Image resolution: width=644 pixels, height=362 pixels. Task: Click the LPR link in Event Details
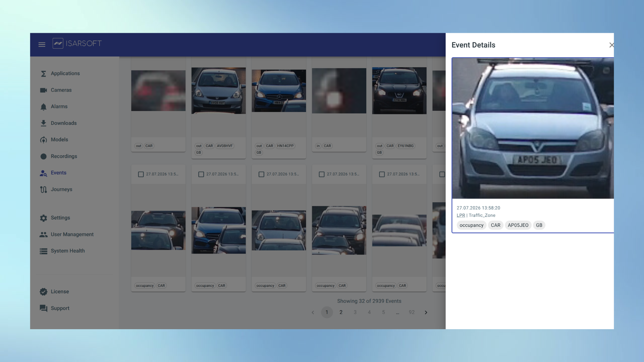click(461, 216)
